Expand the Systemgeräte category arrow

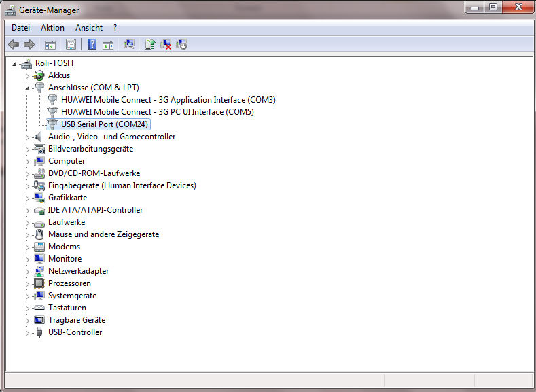tap(27, 296)
